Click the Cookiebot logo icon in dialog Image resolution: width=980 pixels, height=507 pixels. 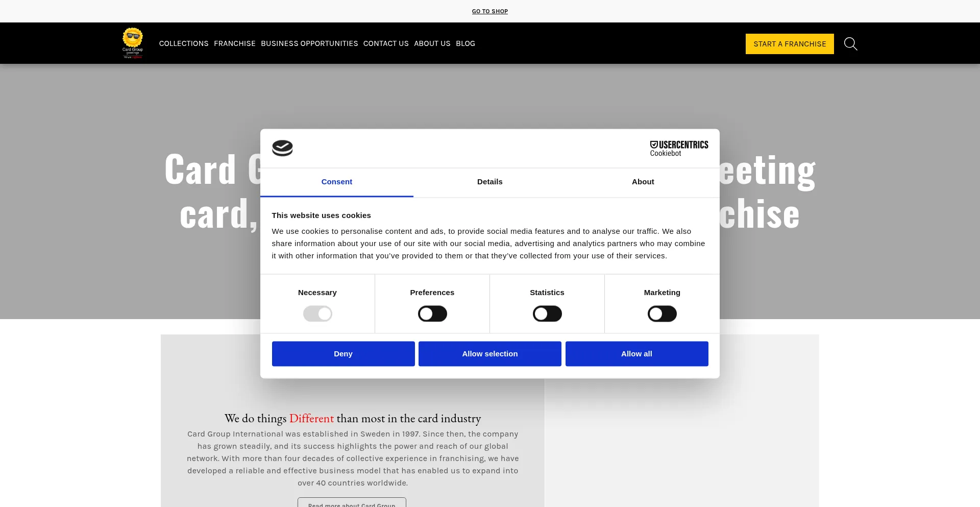[282, 148]
